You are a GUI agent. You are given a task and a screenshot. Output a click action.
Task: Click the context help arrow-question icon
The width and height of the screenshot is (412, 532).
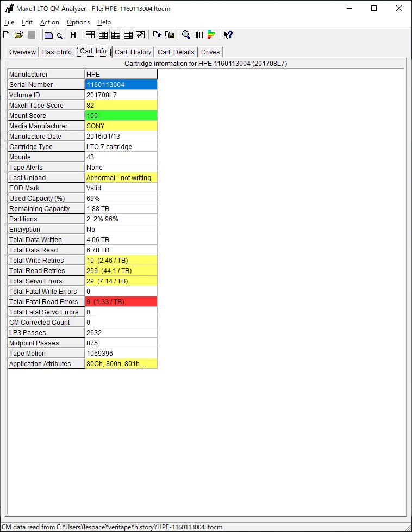228,35
